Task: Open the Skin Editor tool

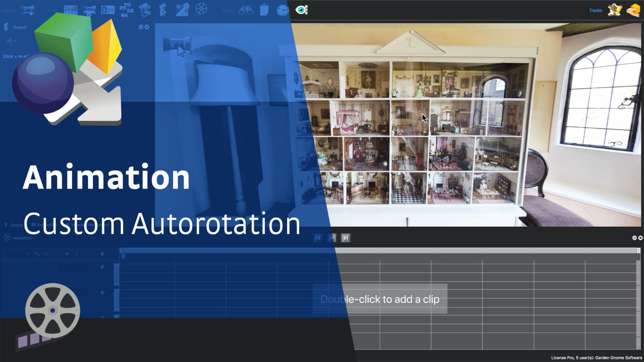Action: (x=614, y=10)
